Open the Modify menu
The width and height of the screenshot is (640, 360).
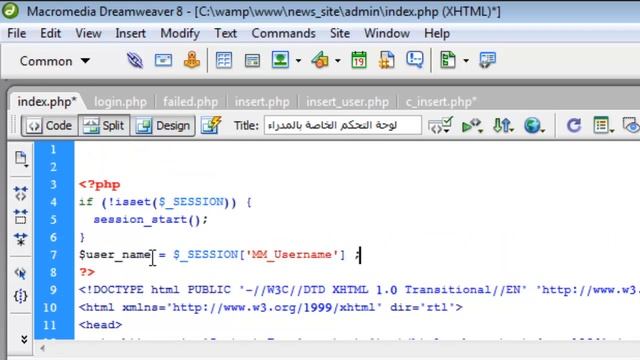(180, 33)
